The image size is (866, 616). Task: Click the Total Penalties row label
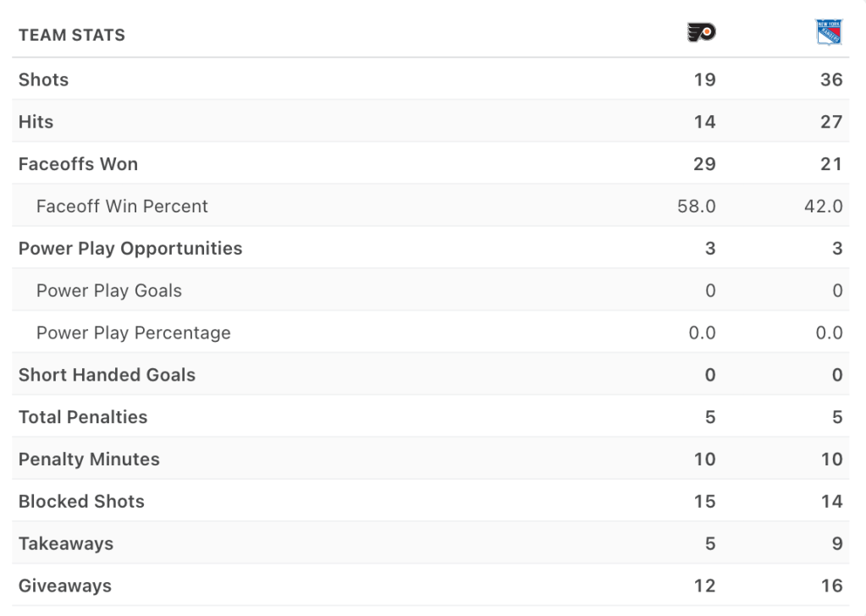click(x=83, y=417)
